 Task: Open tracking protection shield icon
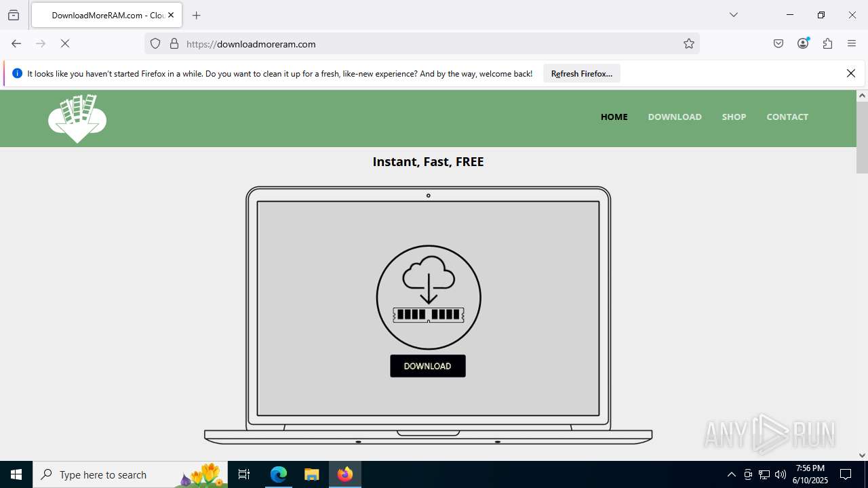[155, 43]
